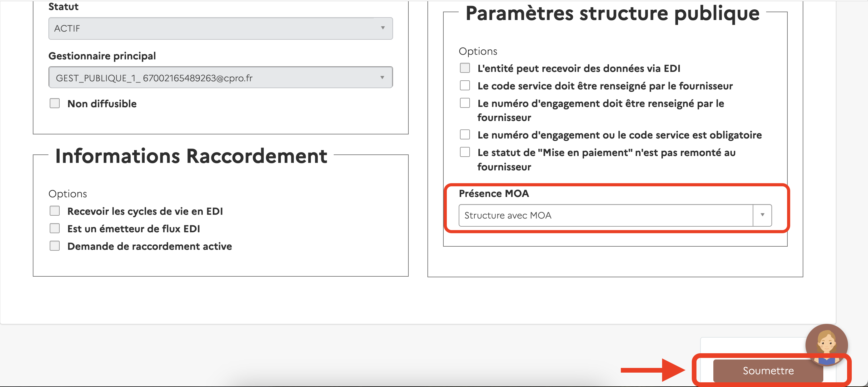This screenshot has width=868, height=387.
Task: Open the Présence MOA combo box
Action: click(x=615, y=215)
